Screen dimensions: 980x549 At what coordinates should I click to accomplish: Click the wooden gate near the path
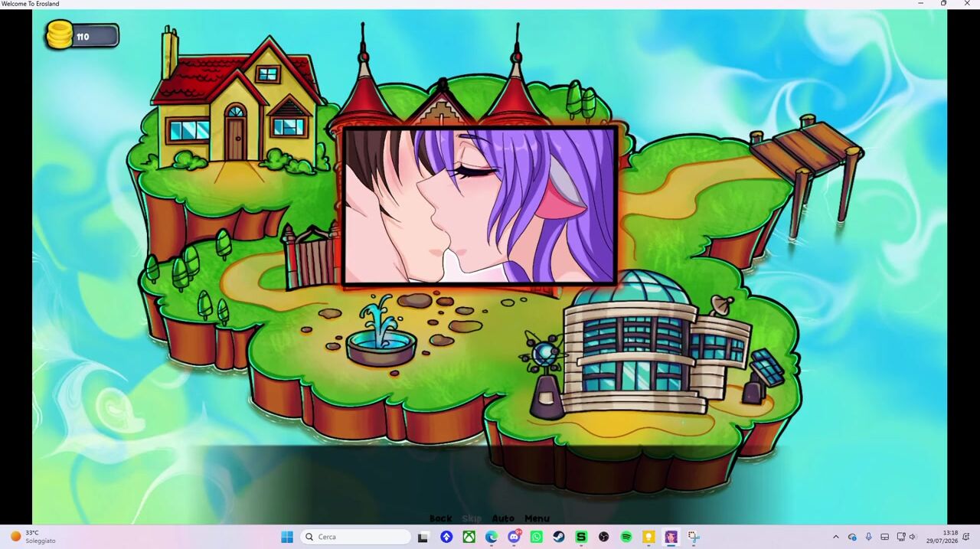coord(310,259)
